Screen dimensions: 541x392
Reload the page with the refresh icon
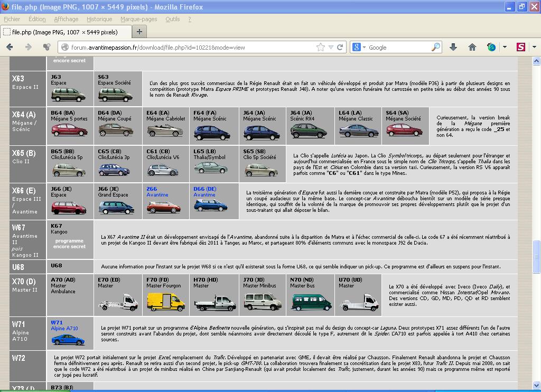340,47
